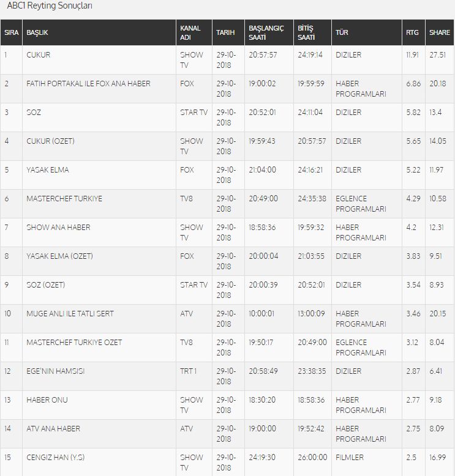Viewport: 455px width, 476px height.
Task: Click the 6.41 share value
Action: [x=435, y=371]
